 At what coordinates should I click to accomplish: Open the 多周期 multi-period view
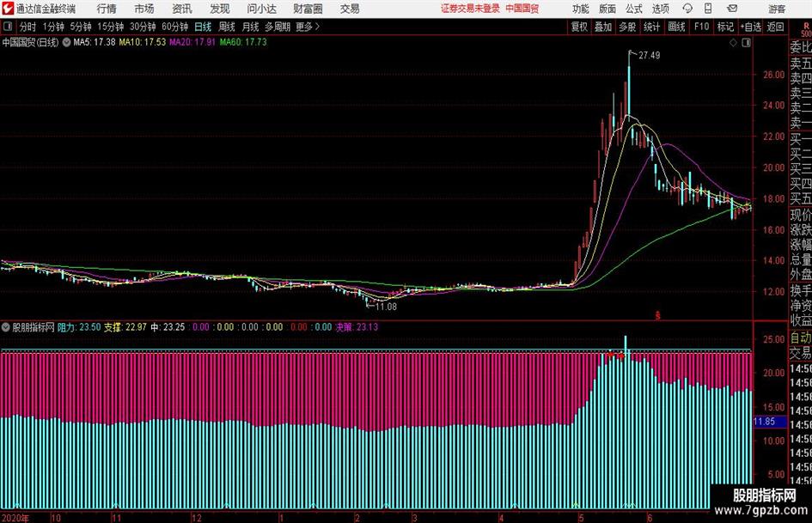tap(278, 27)
